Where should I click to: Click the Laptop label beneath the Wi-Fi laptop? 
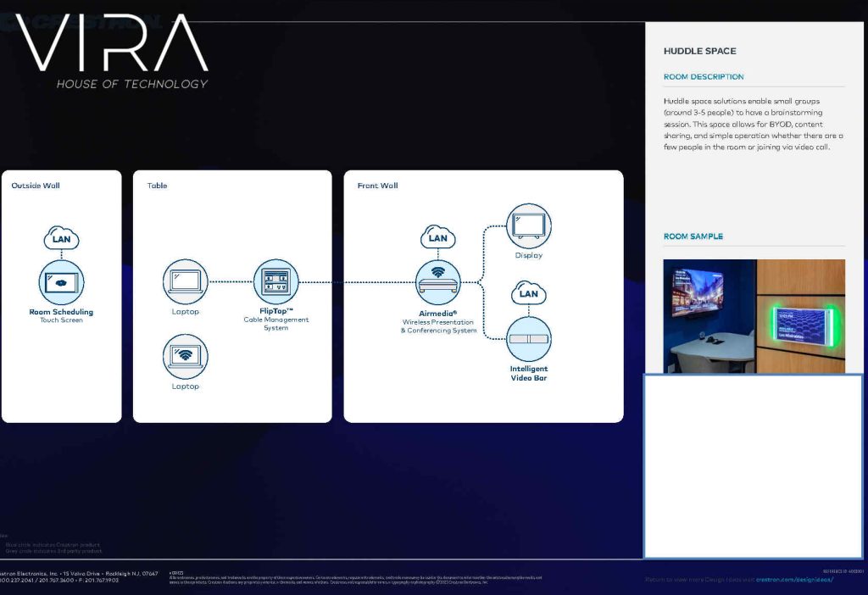pyautogui.click(x=185, y=386)
